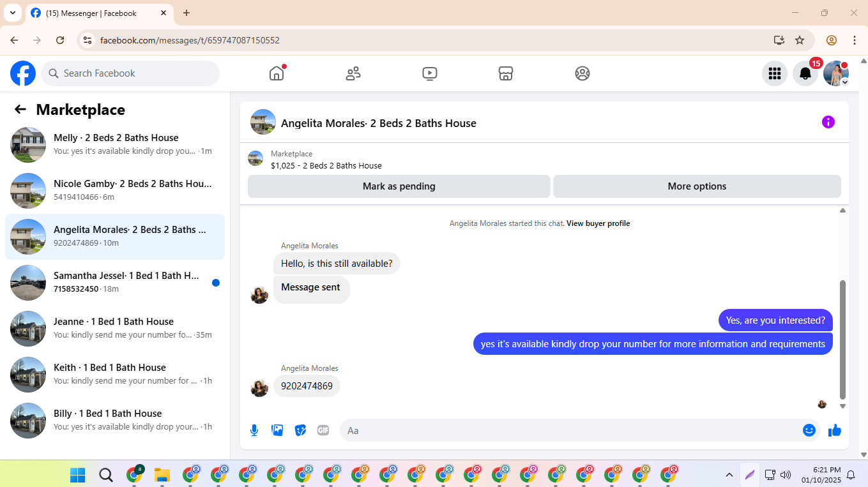Choose a sticker from the composer
The width and height of the screenshot is (868, 487).
pos(300,430)
